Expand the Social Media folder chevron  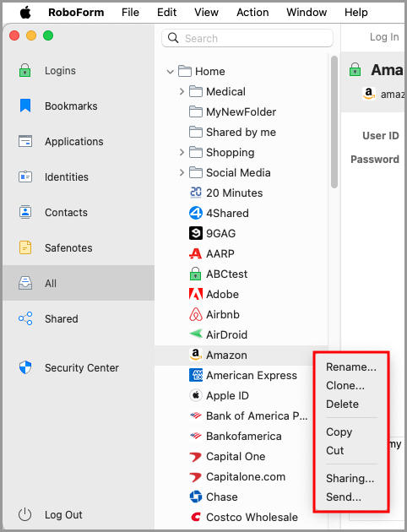pos(182,173)
